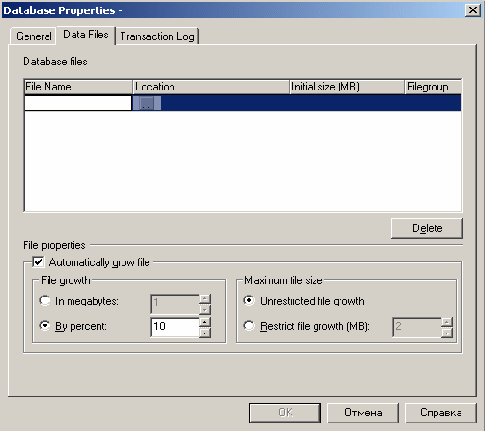Image resolution: width=486 pixels, height=432 pixels.
Task: Choose Unrestricted file growth option
Action: coord(249,301)
